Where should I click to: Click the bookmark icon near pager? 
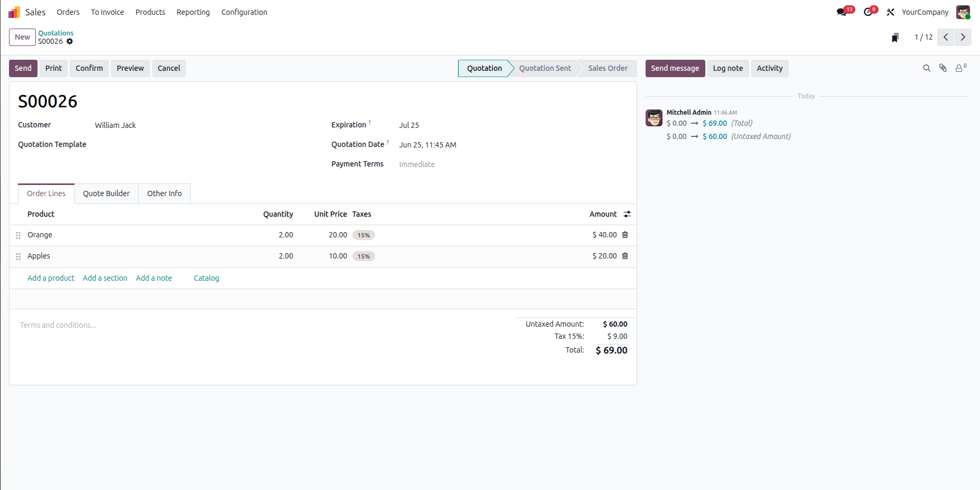[895, 38]
